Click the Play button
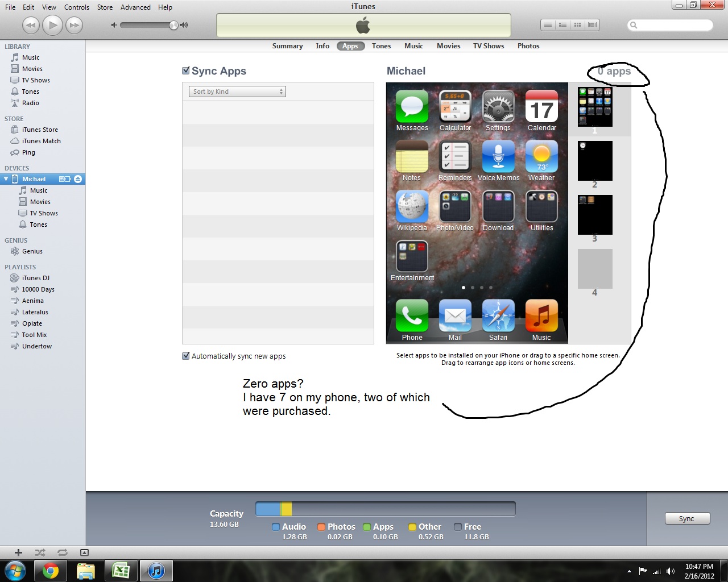The image size is (728, 582). pyautogui.click(x=52, y=25)
